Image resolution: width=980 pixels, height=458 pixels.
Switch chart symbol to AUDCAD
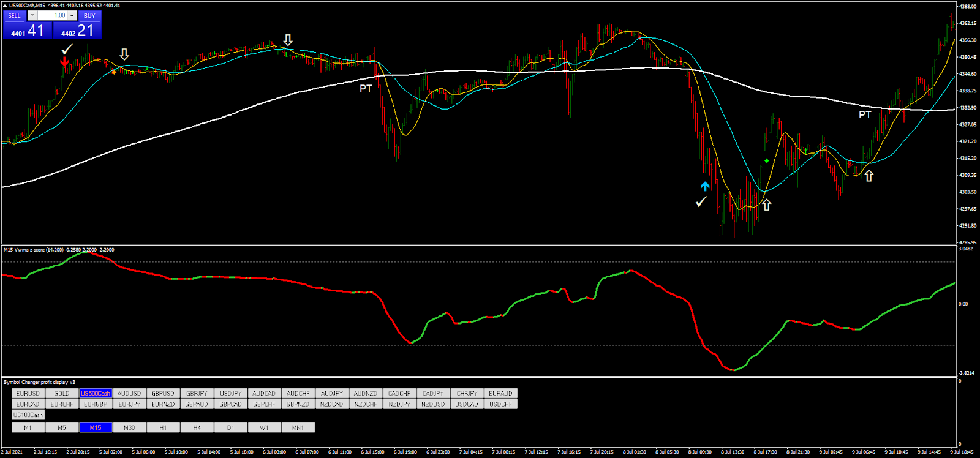pos(265,393)
